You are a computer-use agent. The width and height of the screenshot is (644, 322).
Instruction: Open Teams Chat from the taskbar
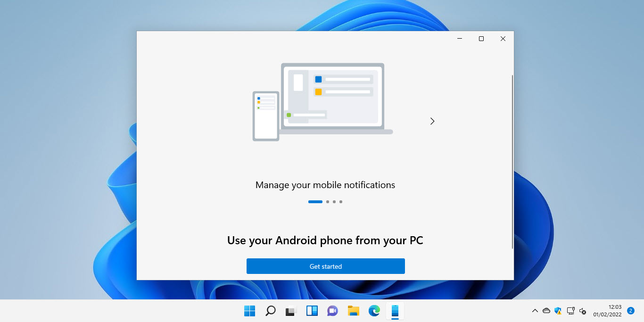pos(332,311)
